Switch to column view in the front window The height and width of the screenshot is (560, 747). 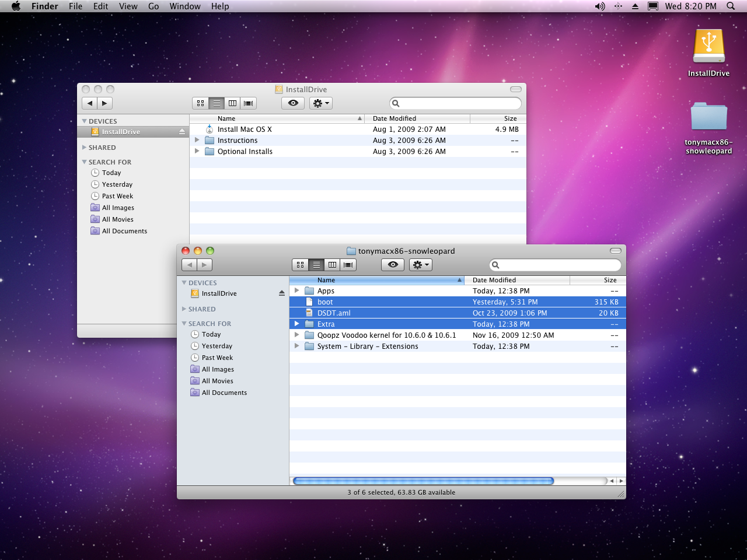click(332, 264)
